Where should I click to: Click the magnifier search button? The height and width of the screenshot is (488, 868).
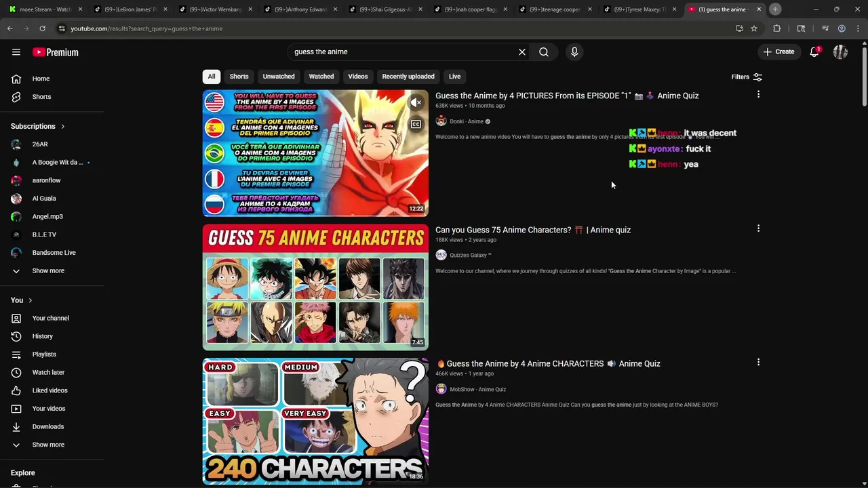544,52
